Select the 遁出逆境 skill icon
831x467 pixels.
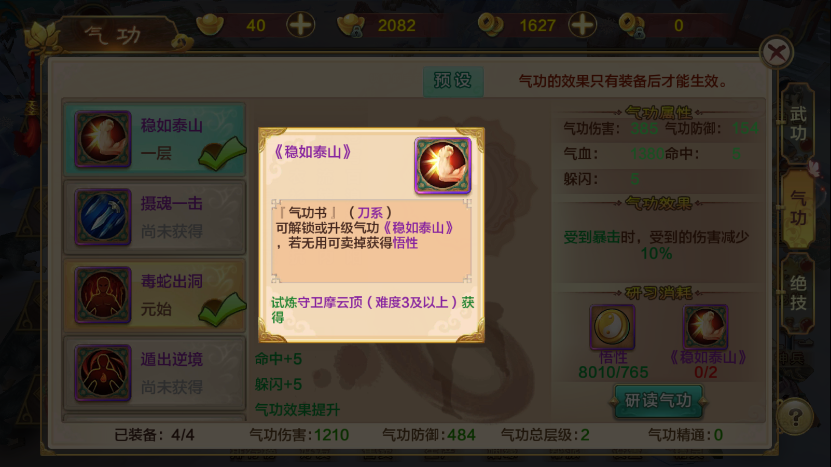103,373
